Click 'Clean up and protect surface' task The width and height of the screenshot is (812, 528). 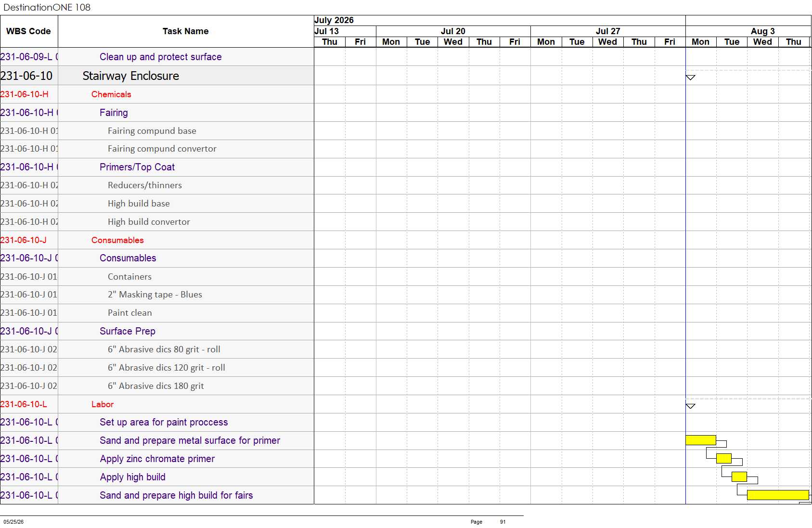pyautogui.click(x=161, y=57)
